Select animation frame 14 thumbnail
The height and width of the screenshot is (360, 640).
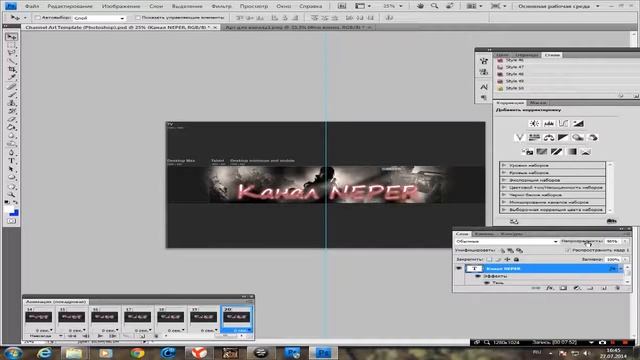tap(38, 317)
